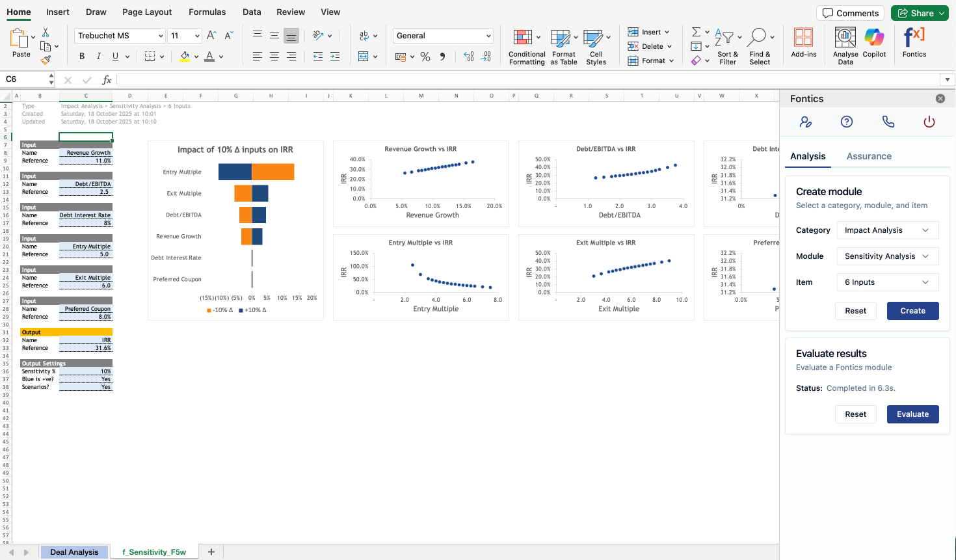Open the Fontics help question mark icon

[x=846, y=122]
